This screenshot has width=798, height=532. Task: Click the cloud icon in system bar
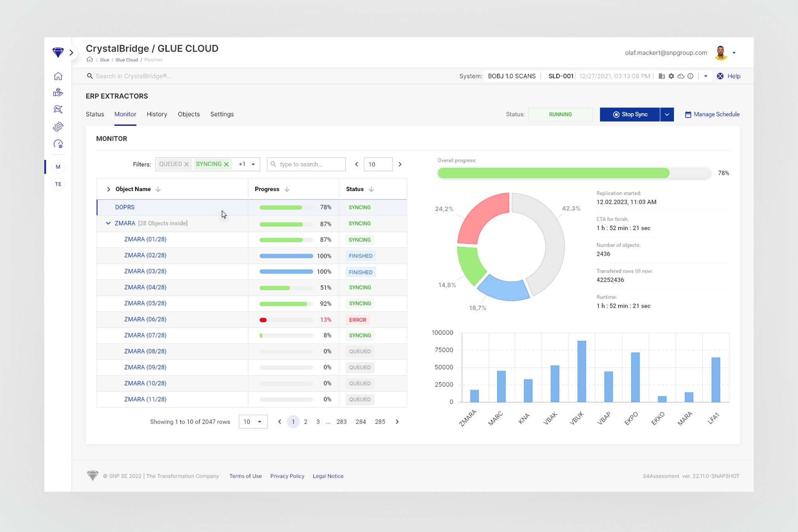coord(681,76)
